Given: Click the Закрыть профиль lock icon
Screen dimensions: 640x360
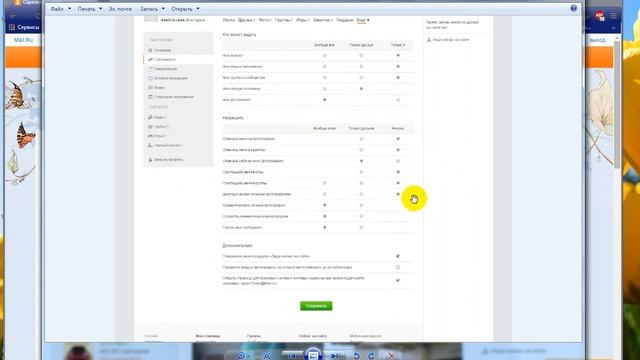Looking at the screenshot, I should coord(150,160).
